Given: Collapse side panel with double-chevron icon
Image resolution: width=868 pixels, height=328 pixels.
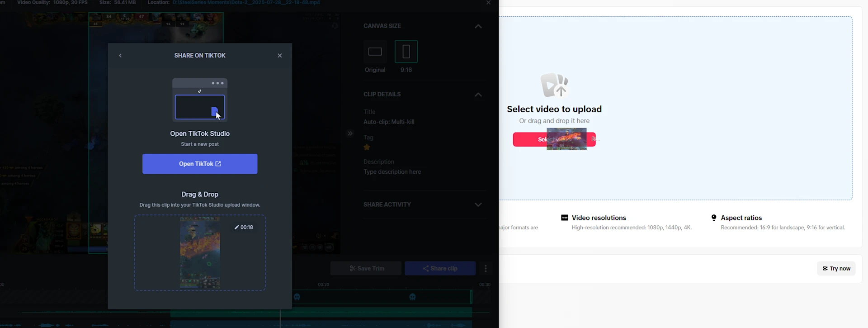Looking at the screenshot, I should (x=350, y=133).
